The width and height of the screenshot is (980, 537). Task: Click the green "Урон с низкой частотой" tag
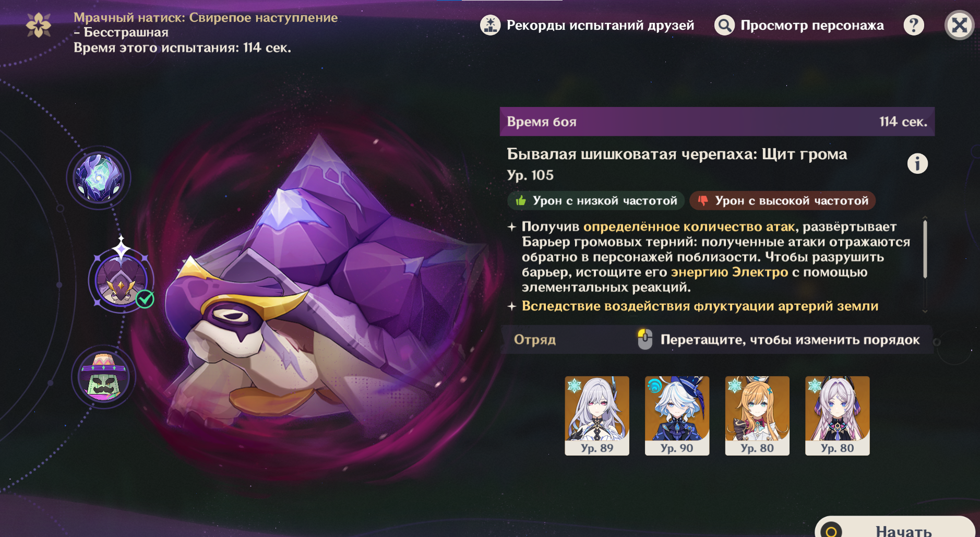point(596,201)
